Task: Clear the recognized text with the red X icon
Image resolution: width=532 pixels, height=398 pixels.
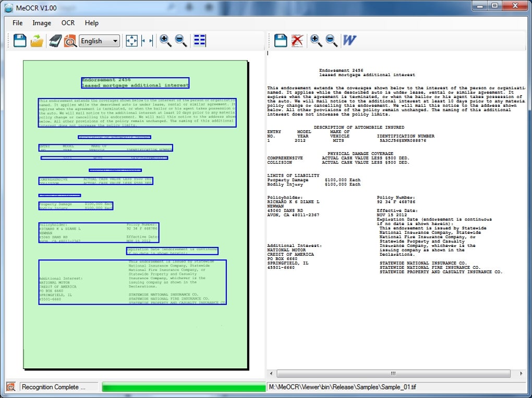Action: [x=297, y=40]
